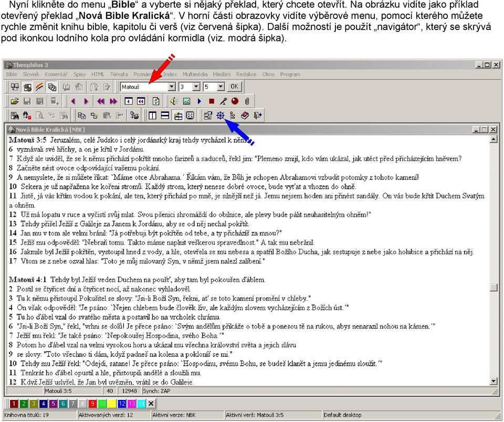Select bright red color swatch number 9
This screenshot has width=504, height=422.
click(92, 404)
